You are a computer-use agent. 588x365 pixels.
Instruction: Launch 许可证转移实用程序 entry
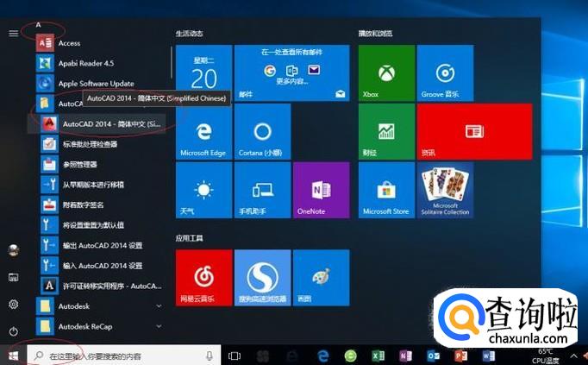tap(99, 286)
